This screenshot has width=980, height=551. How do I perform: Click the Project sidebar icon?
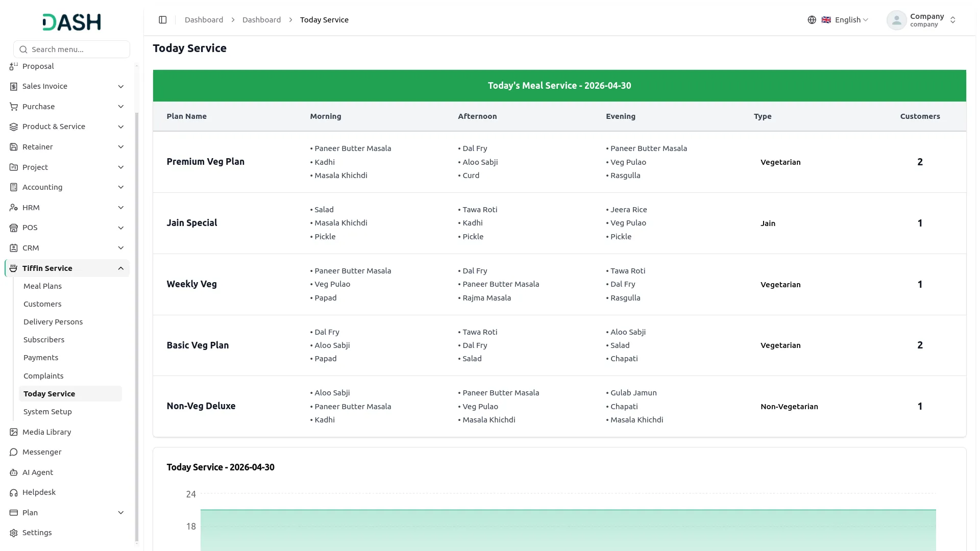click(14, 167)
